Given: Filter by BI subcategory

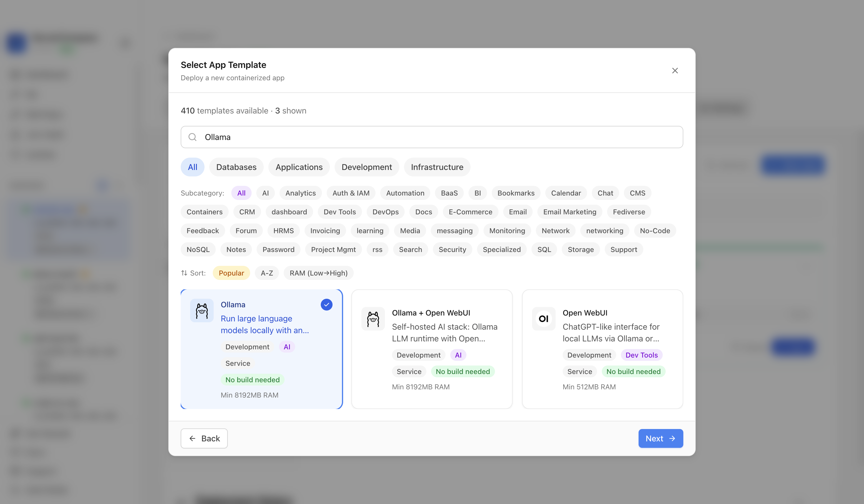Looking at the screenshot, I should [478, 193].
